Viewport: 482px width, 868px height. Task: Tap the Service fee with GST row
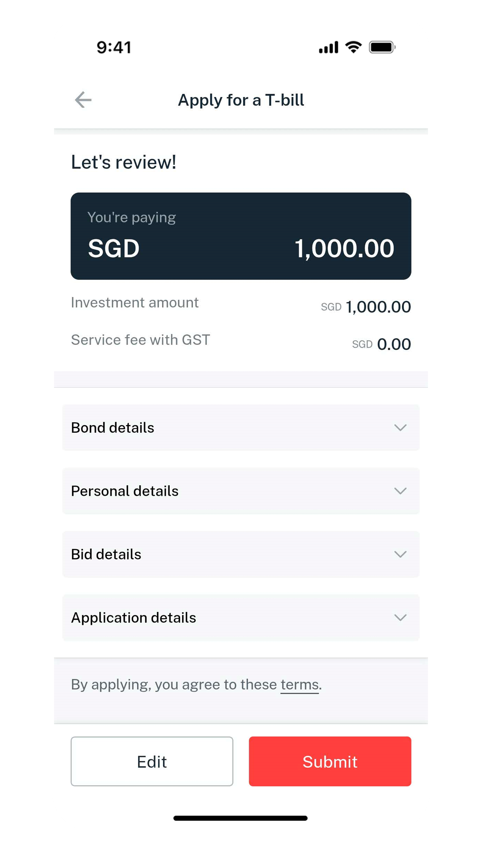click(241, 342)
